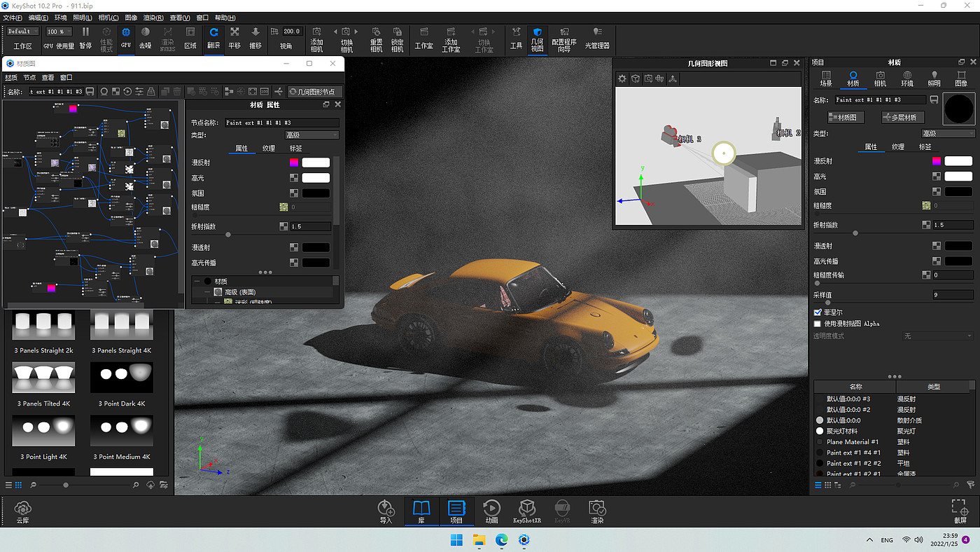Switch to the 环境 tab in project panel
980x552 pixels.
point(907,78)
